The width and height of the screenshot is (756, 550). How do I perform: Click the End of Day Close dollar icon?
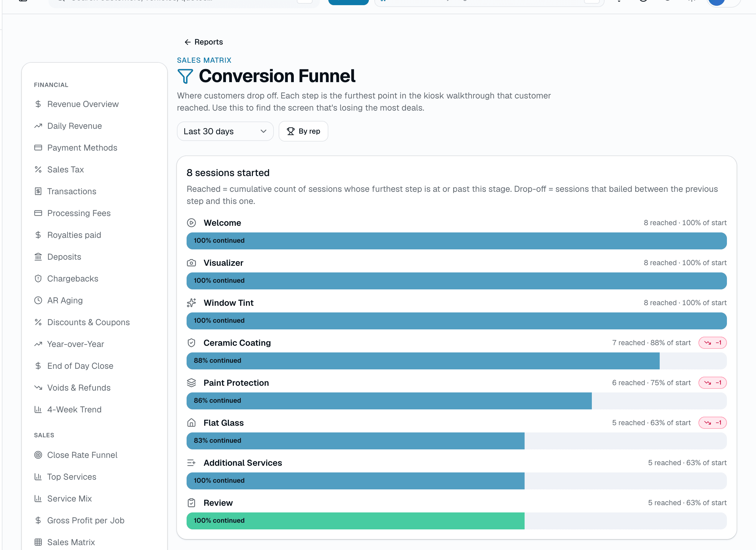(38, 366)
